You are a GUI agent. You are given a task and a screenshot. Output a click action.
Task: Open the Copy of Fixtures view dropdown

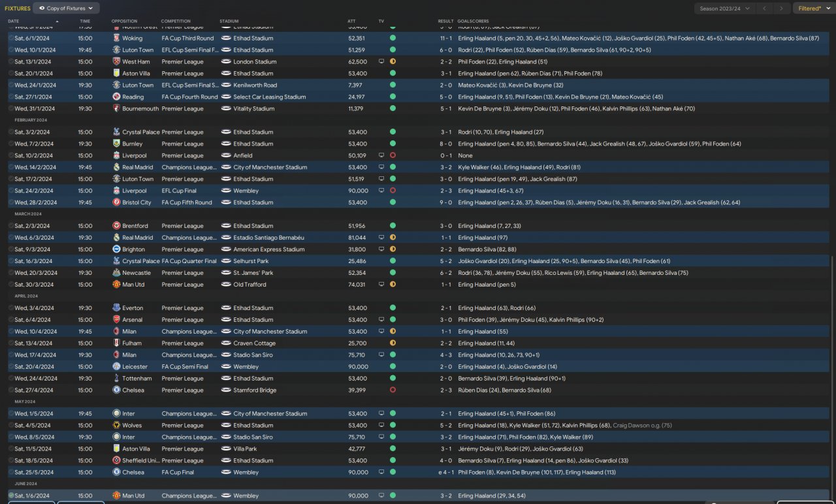click(67, 8)
